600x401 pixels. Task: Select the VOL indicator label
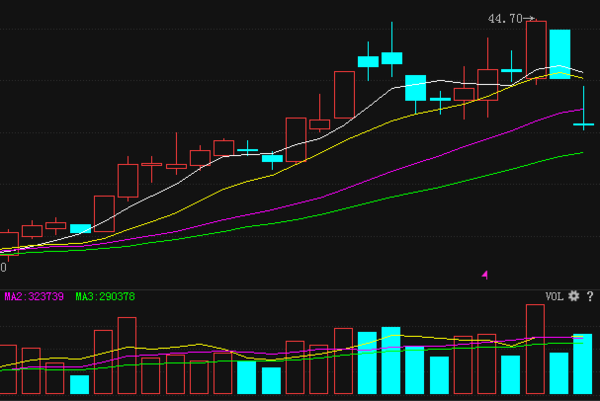[x=554, y=297]
